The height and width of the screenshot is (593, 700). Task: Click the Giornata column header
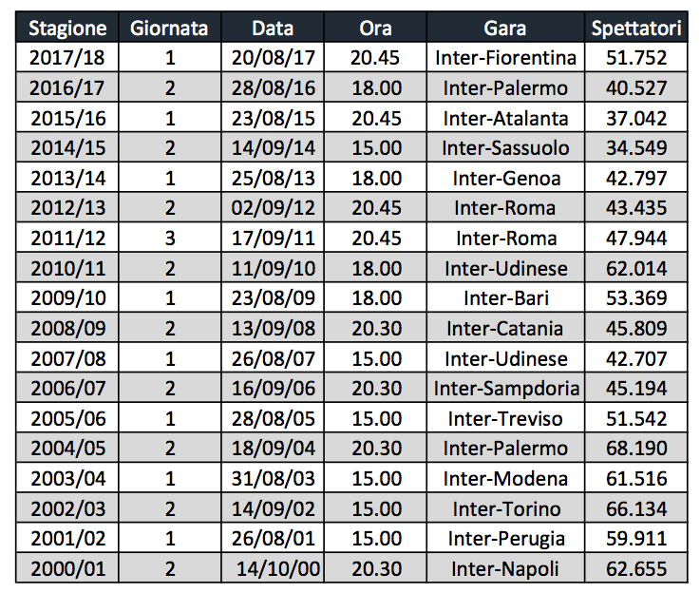(x=170, y=29)
